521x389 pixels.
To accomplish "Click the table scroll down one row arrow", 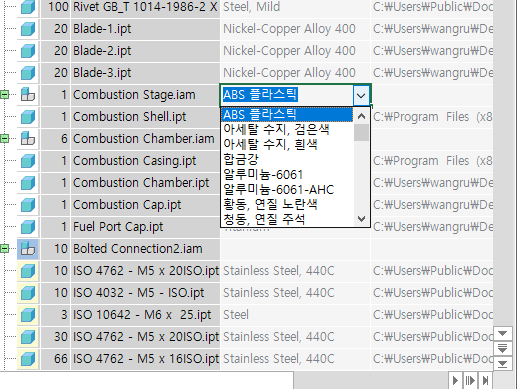I will pyautogui.click(x=502, y=333).
